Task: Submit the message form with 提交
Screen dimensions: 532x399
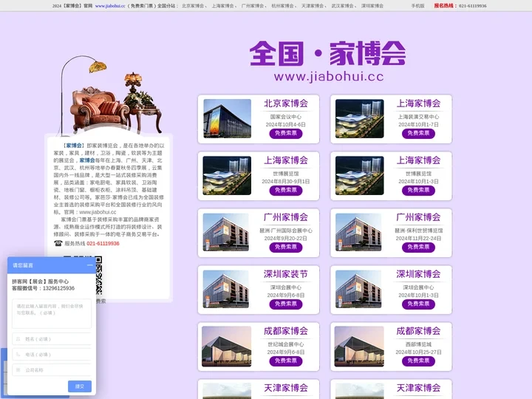Action: [x=80, y=386]
